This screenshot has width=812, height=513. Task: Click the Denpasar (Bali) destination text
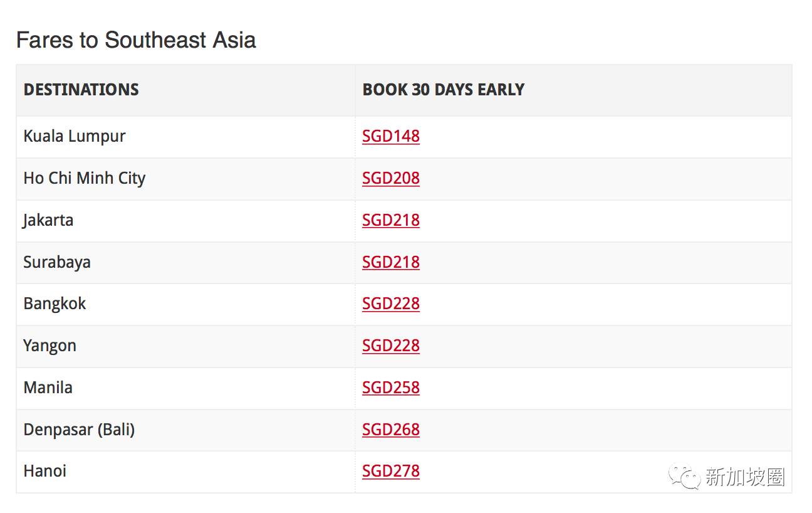79,430
